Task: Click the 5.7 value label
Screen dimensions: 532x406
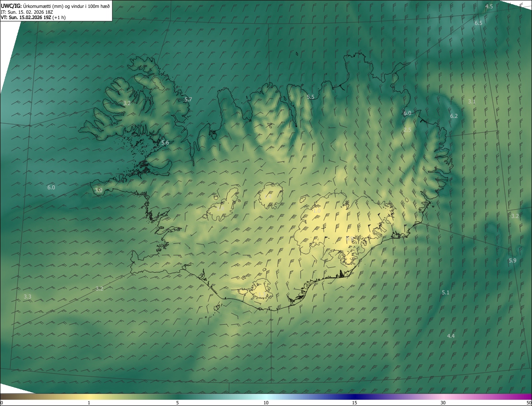Action: (188, 100)
